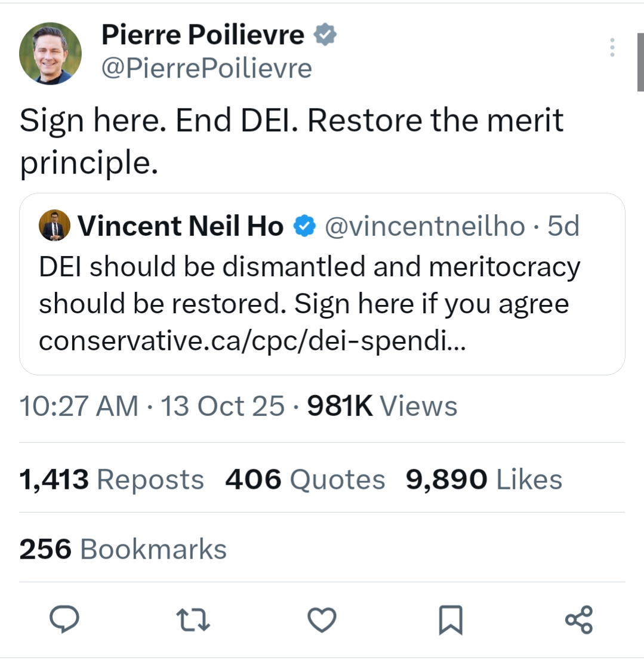Open the Pierre Poilievre display name
Image resolution: width=644 pixels, height=666 pixels.
pyautogui.click(x=202, y=35)
